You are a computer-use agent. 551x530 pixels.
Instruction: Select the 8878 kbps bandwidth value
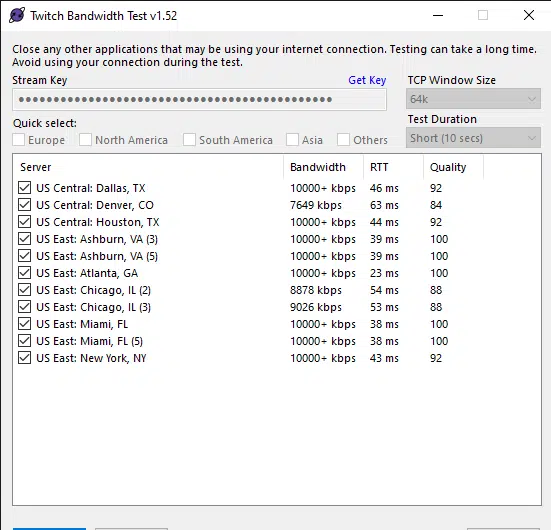click(316, 290)
